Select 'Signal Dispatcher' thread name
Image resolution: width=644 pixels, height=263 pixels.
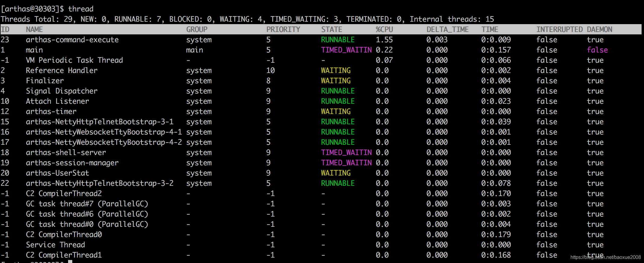[x=62, y=91]
